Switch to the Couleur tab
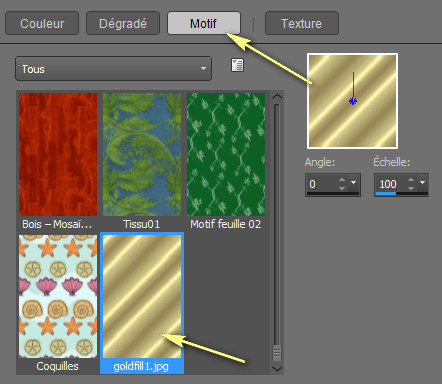 [x=42, y=23]
